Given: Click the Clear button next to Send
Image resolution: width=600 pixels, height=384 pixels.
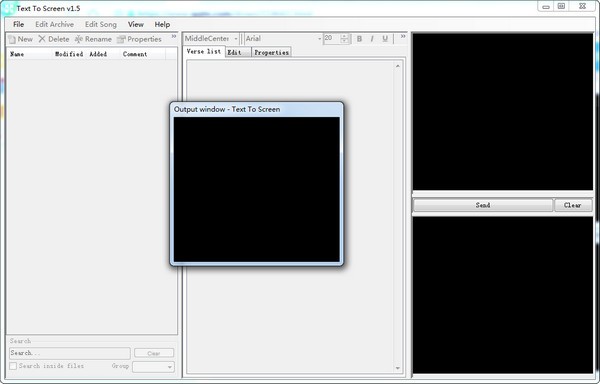Looking at the screenshot, I should click(x=573, y=205).
